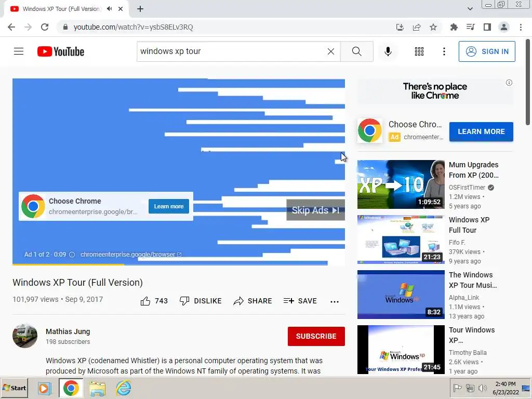Click the page vertical scrollbar
The width and height of the screenshot is (532, 399).
(528, 82)
